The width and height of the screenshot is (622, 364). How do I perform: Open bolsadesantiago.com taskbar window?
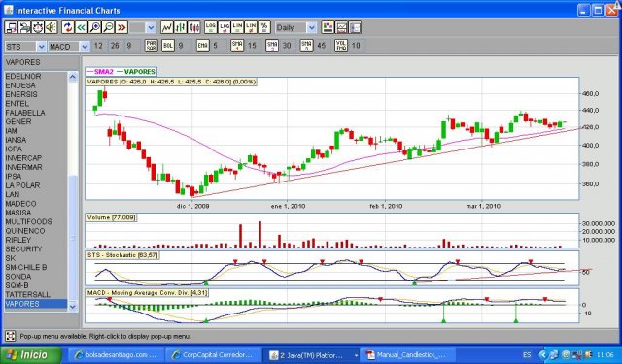[x=116, y=354]
